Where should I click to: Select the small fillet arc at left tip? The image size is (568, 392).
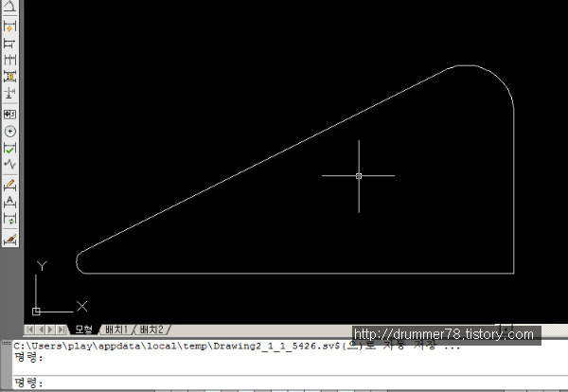(x=78, y=262)
